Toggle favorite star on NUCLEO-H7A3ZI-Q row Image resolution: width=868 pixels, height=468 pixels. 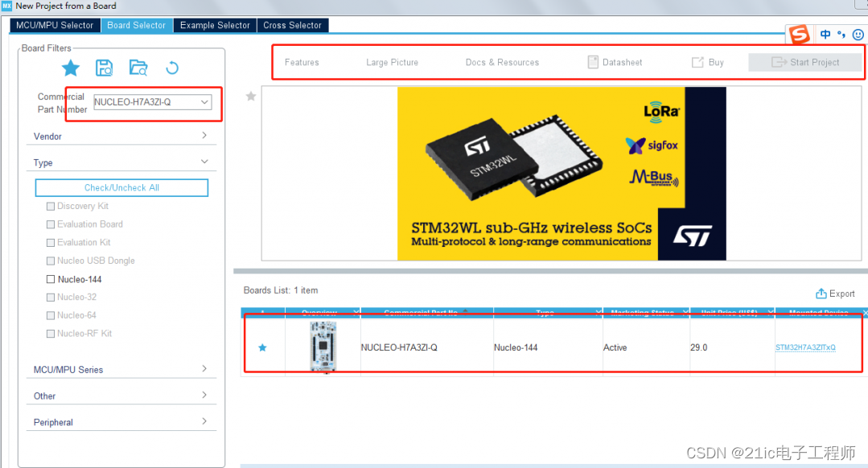pos(262,347)
